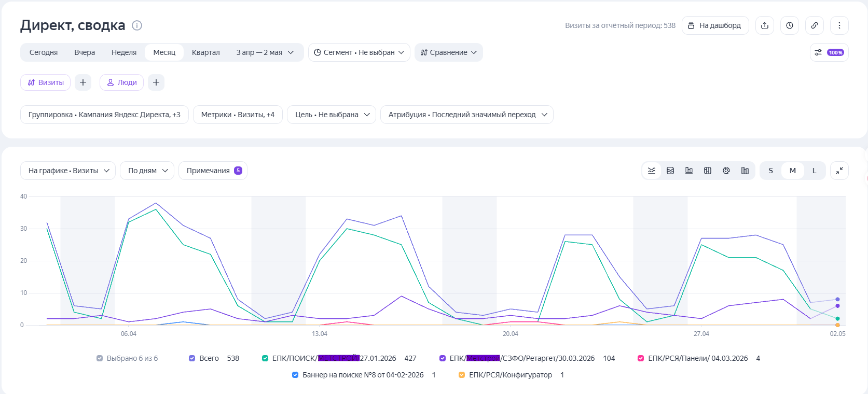868x394 pixels.
Task: Open the "3 апр — 2 мая" date range picker
Action: [x=265, y=52]
